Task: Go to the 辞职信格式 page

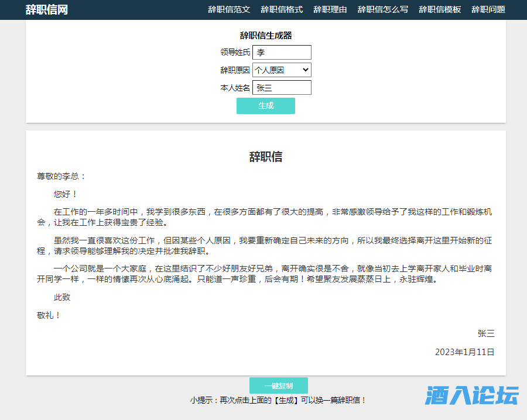Action: tap(282, 10)
